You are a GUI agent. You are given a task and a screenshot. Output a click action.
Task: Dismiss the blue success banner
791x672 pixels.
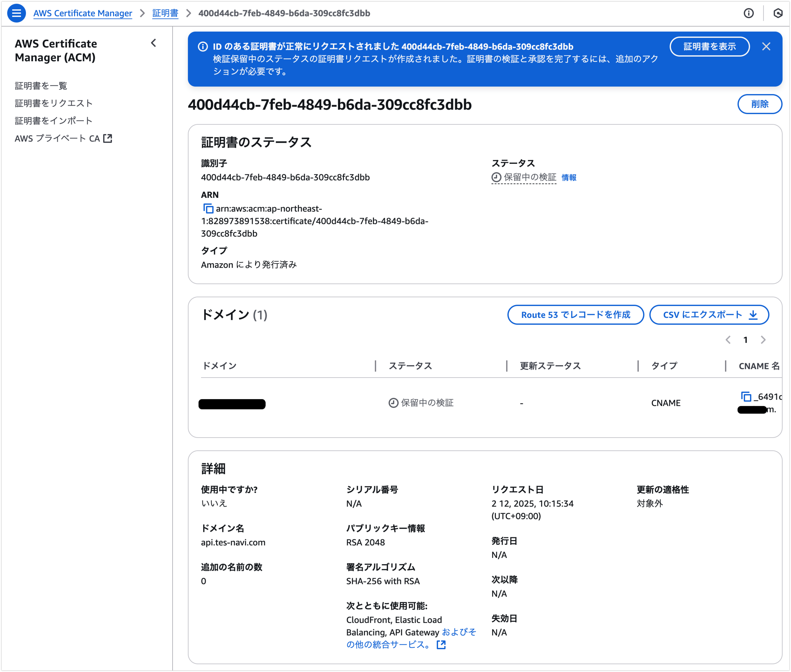point(766,46)
